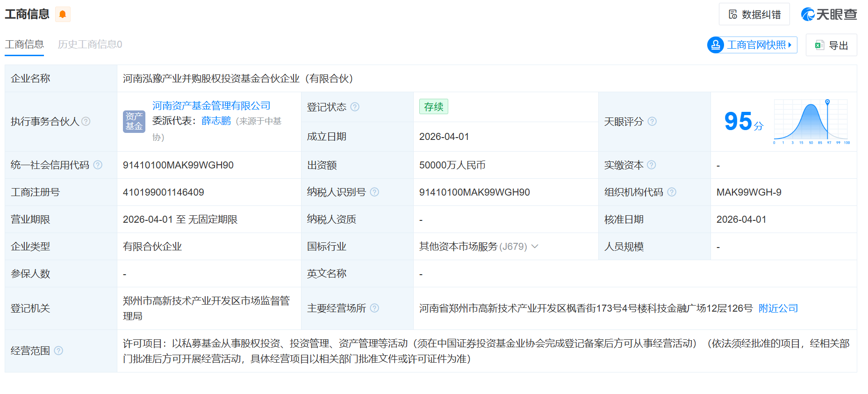868x394 pixels.
Task: Click marker on the score distribution chart
Action: (827, 102)
